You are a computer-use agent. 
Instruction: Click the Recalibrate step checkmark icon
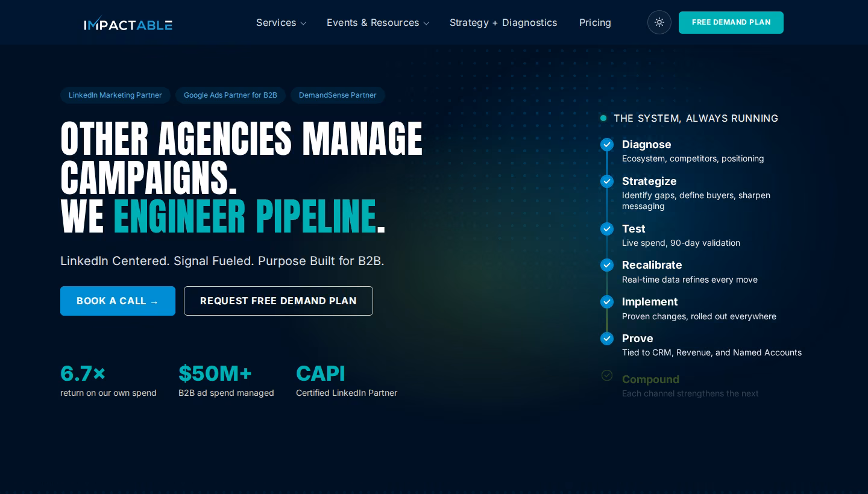point(607,265)
